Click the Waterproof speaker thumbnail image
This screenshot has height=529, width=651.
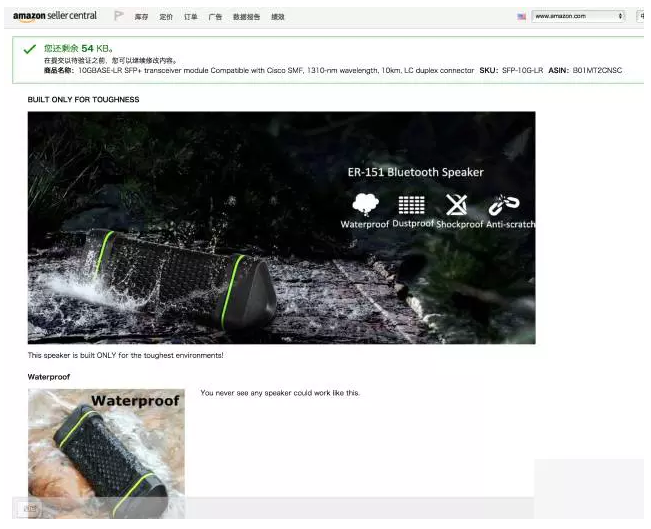point(106,452)
